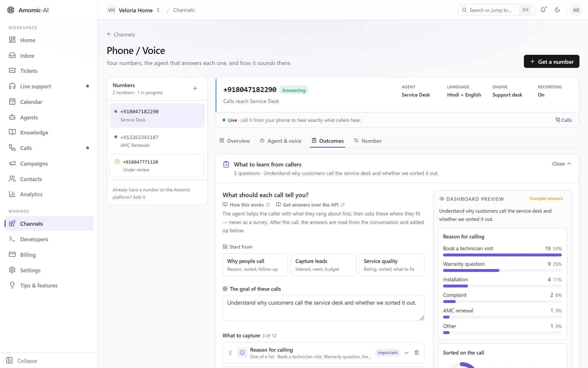Click Hindi + English language value
Image resolution: width=588 pixels, height=368 pixels.
point(464,95)
